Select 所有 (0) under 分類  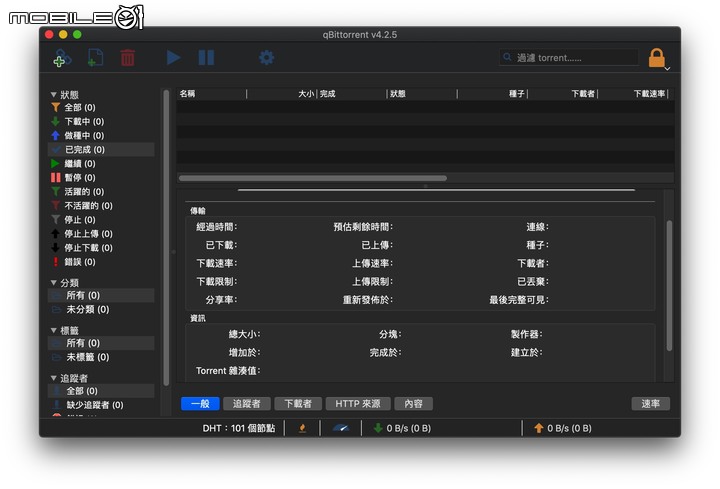click(x=101, y=295)
